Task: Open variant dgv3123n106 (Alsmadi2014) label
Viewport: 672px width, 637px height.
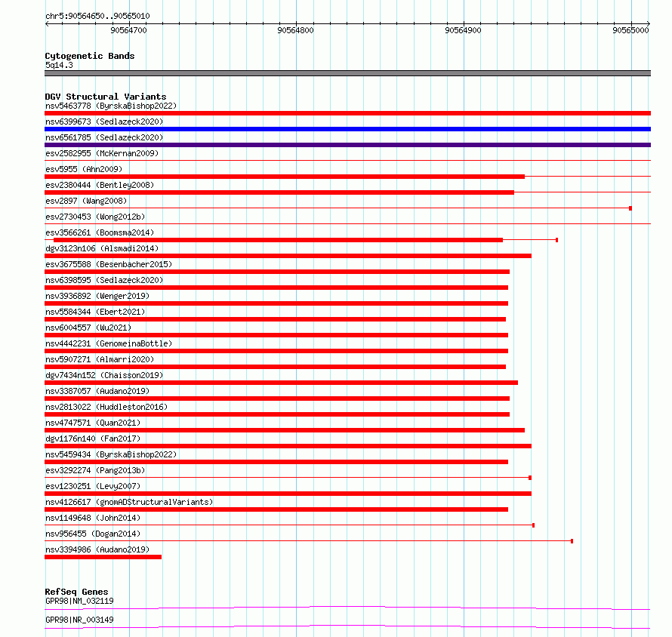Action: (102, 248)
